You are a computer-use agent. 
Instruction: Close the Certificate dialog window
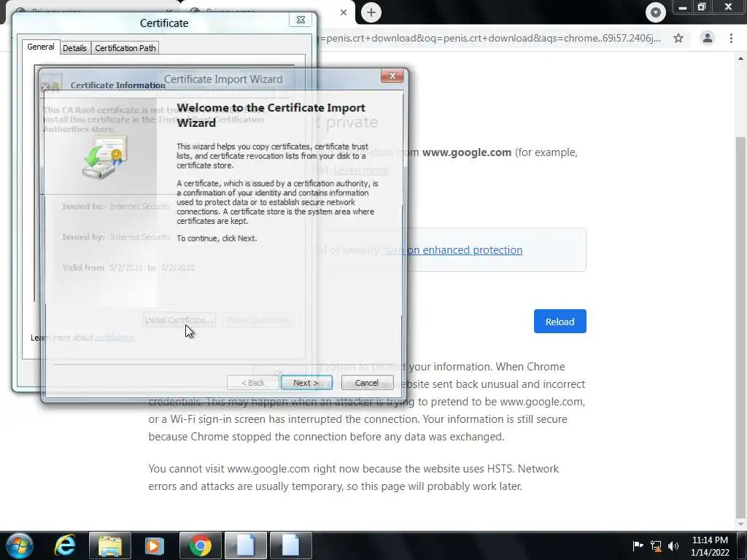pos(301,20)
